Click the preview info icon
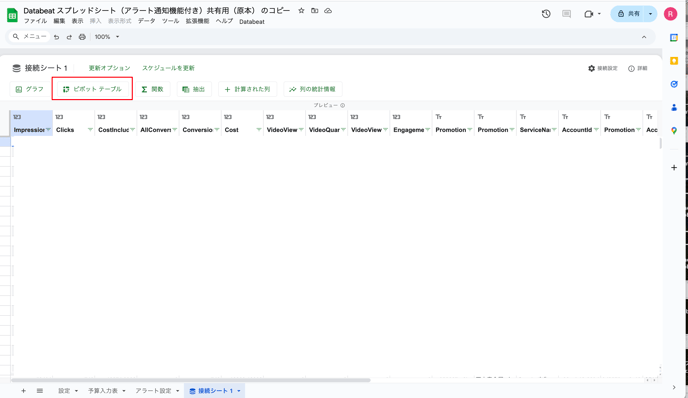 coord(343,105)
